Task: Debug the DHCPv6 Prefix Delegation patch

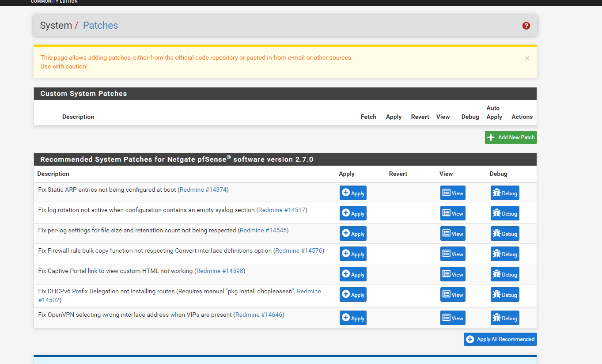Action: (x=505, y=295)
